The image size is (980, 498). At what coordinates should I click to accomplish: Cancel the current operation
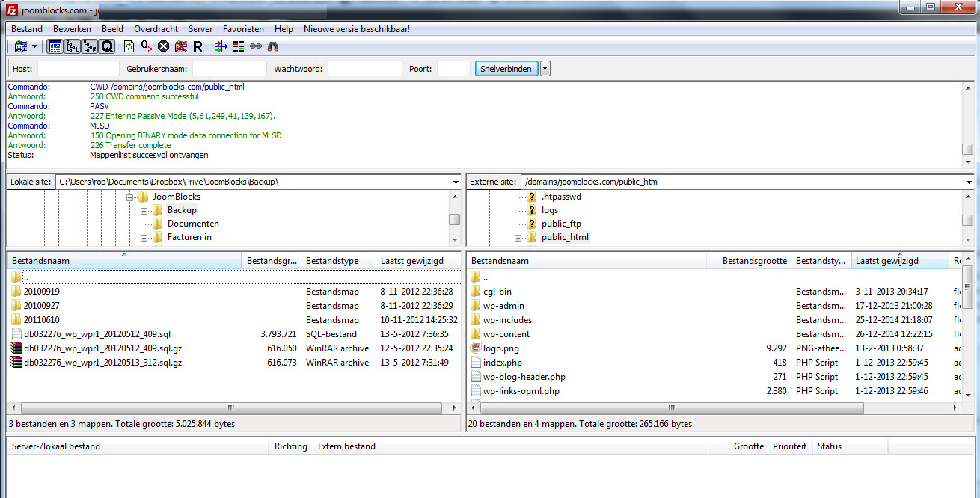click(x=163, y=46)
